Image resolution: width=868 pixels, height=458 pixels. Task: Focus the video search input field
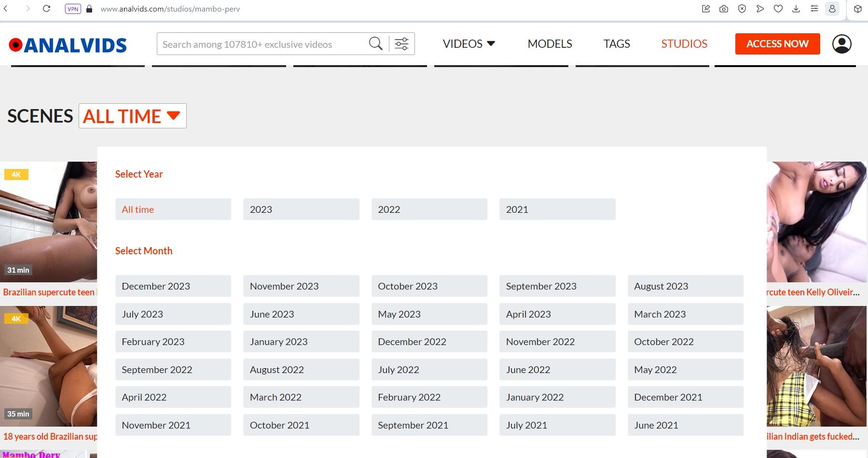[261, 44]
